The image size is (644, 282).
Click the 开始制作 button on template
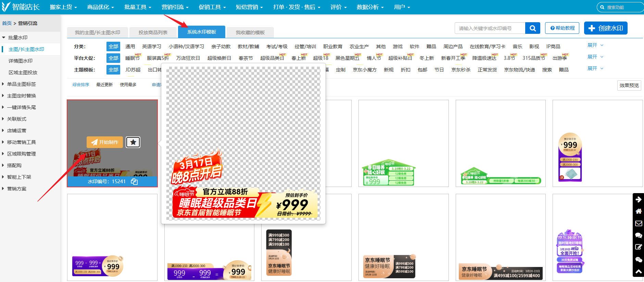(x=104, y=142)
